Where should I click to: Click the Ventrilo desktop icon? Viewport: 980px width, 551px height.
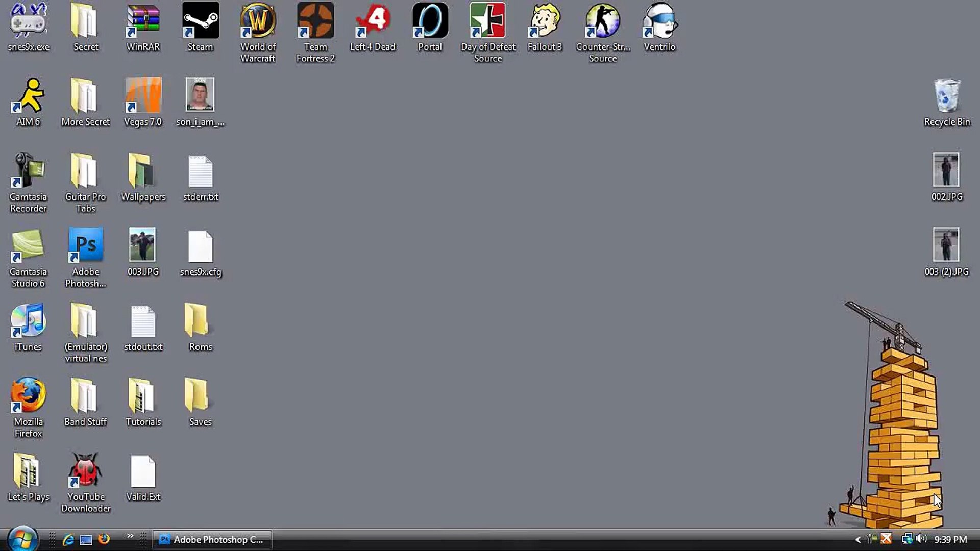(659, 21)
